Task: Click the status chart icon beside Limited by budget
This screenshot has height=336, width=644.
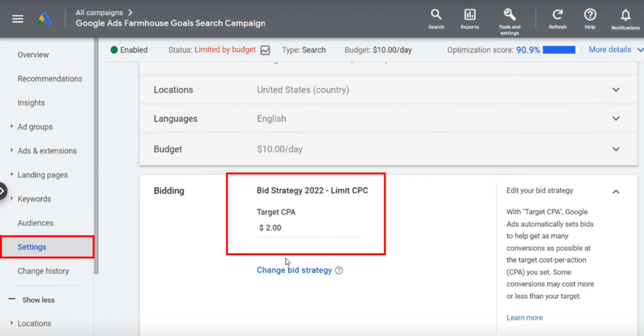Action: (265, 50)
